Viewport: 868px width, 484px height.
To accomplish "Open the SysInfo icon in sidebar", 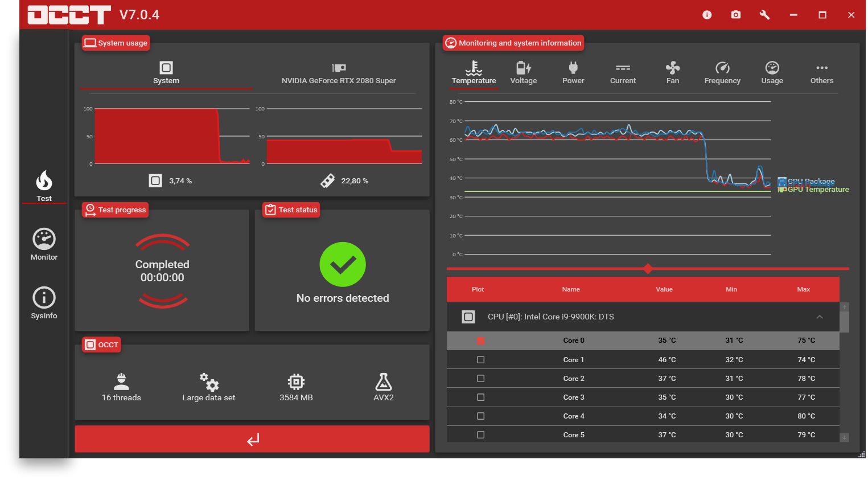I will [44, 298].
